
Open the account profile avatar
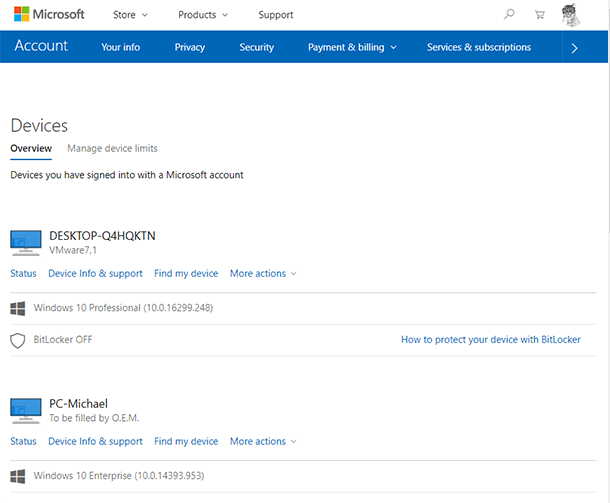pyautogui.click(x=571, y=15)
